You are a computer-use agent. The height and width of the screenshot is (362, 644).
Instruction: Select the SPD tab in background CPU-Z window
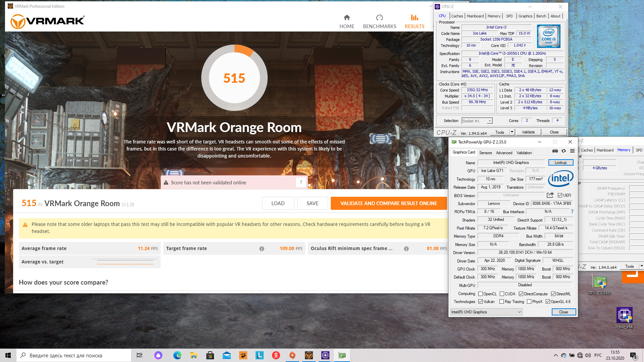click(639, 150)
